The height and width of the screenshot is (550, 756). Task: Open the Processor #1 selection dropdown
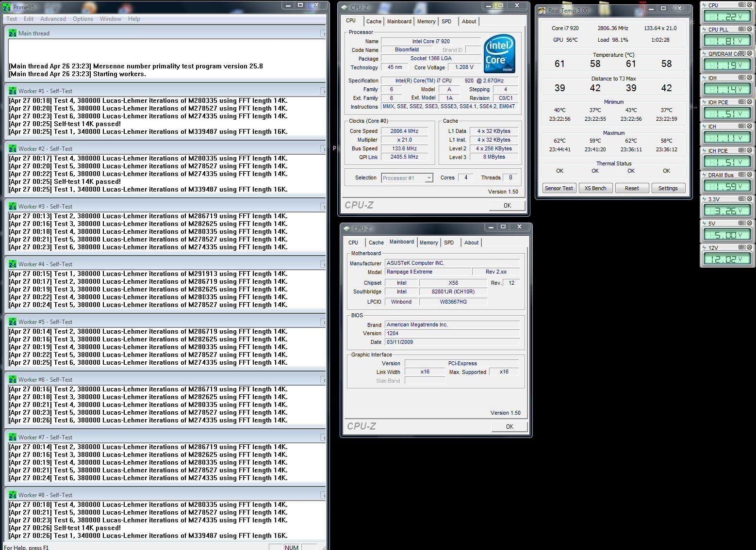pyautogui.click(x=428, y=178)
